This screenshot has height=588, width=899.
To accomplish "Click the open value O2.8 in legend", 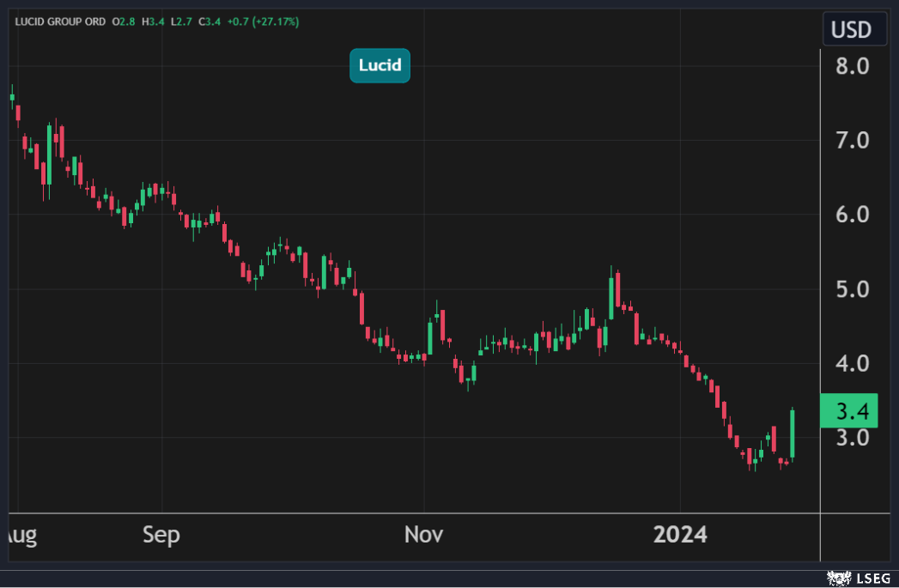I will [123, 21].
